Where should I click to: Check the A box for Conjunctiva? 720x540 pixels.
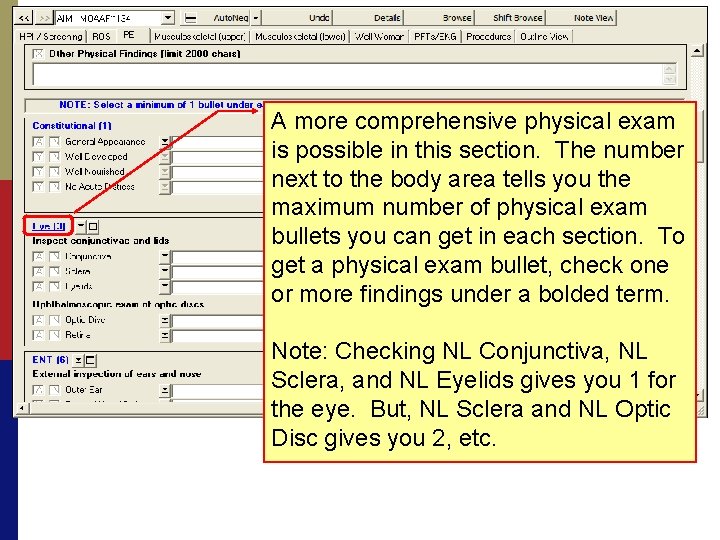(x=39, y=256)
